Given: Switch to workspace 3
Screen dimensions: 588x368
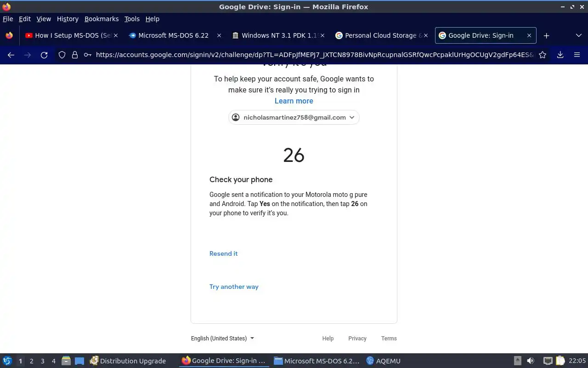Looking at the screenshot, I should tap(42, 361).
